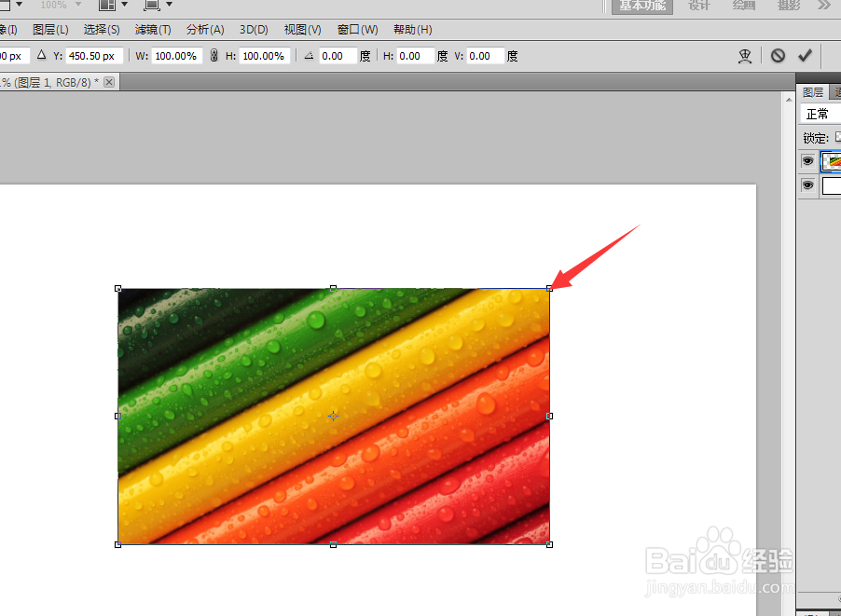
Task: Click the transform center reference point
Action: click(x=333, y=416)
